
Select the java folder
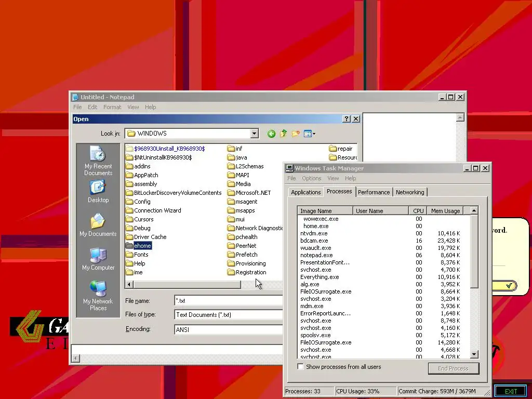click(x=237, y=157)
